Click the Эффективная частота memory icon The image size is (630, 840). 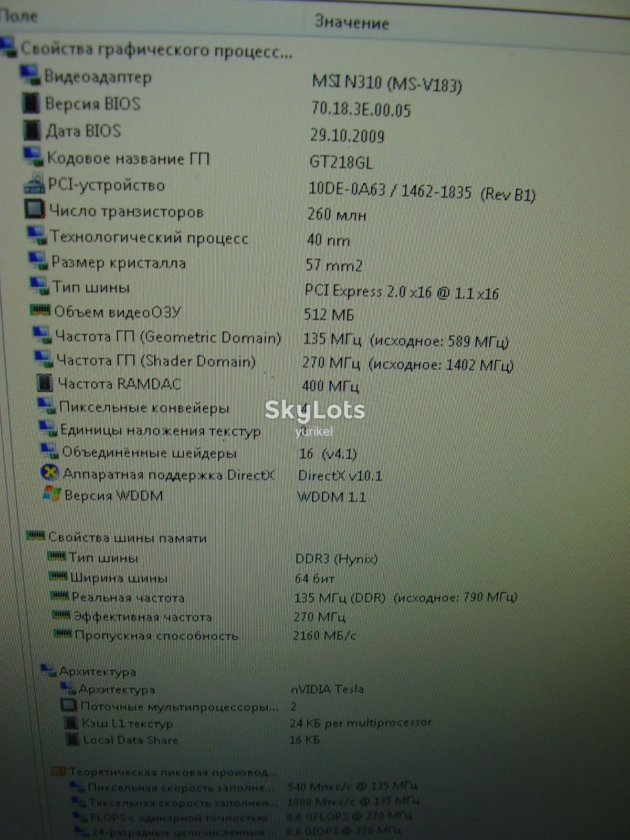[x=62, y=614]
